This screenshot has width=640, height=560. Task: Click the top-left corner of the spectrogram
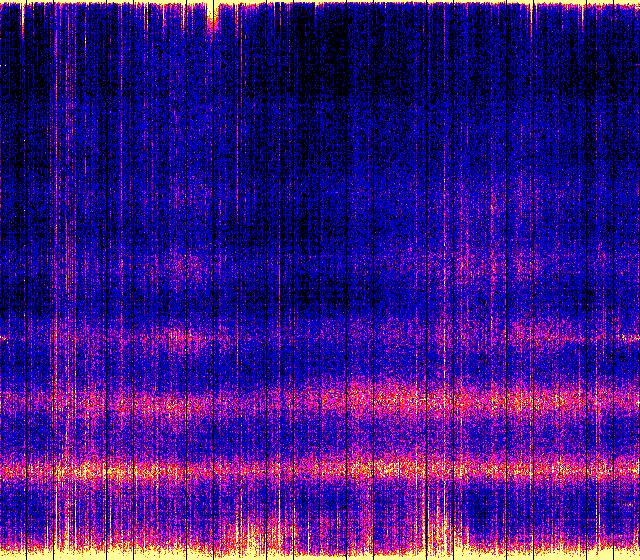(x=3, y=3)
